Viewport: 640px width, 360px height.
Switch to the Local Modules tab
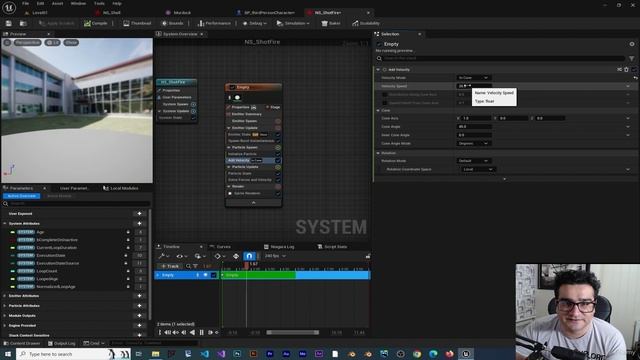[x=121, y=188]
